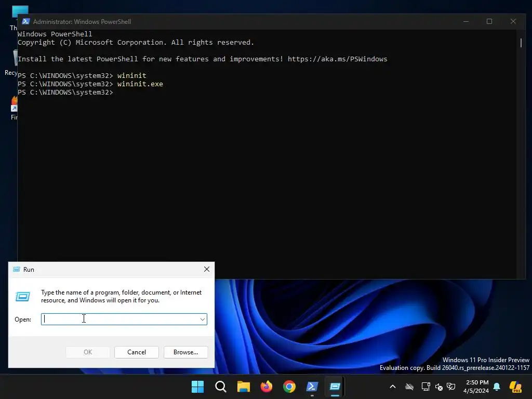
Task: Focus the Open text input field
Action: [120, 319]
